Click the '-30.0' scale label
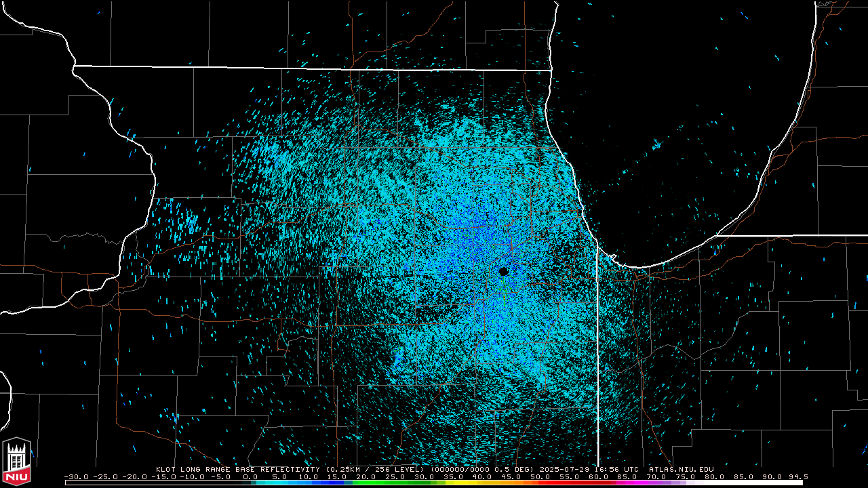 (76, 476)
